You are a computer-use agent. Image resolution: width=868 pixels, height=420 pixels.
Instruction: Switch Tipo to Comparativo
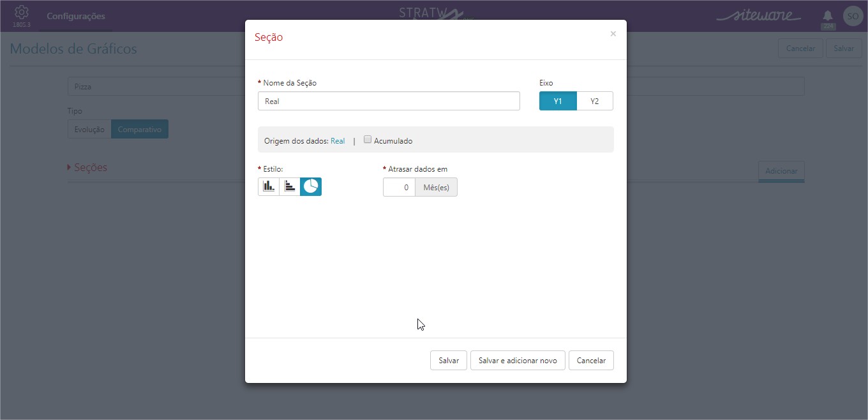click(140, 129)
